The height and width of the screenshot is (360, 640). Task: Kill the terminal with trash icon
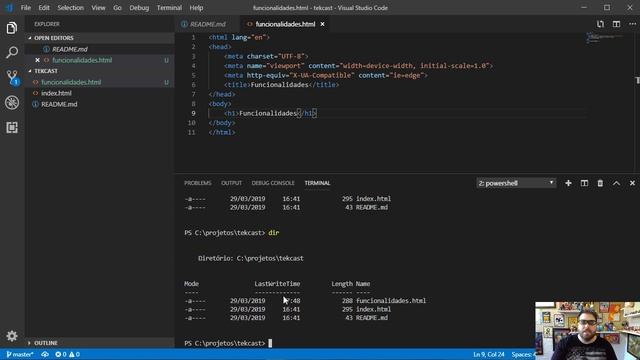tap(600, 183)
